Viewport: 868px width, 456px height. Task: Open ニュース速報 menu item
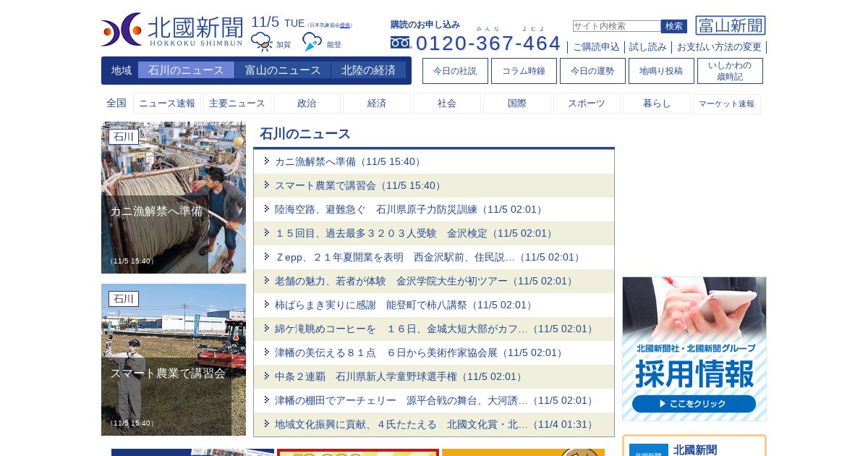click(x=167, y=104)
